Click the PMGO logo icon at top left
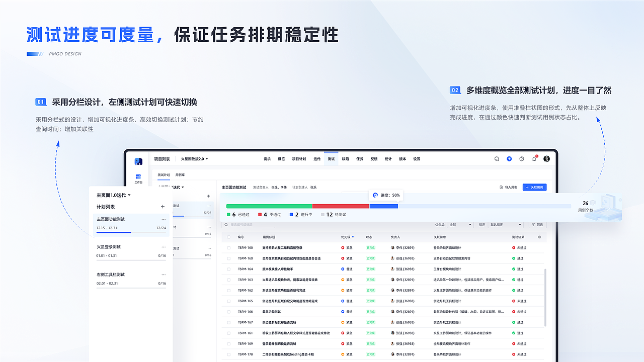Image resolution: width=644 pixels, height=362 pixels. pos(138,160)
